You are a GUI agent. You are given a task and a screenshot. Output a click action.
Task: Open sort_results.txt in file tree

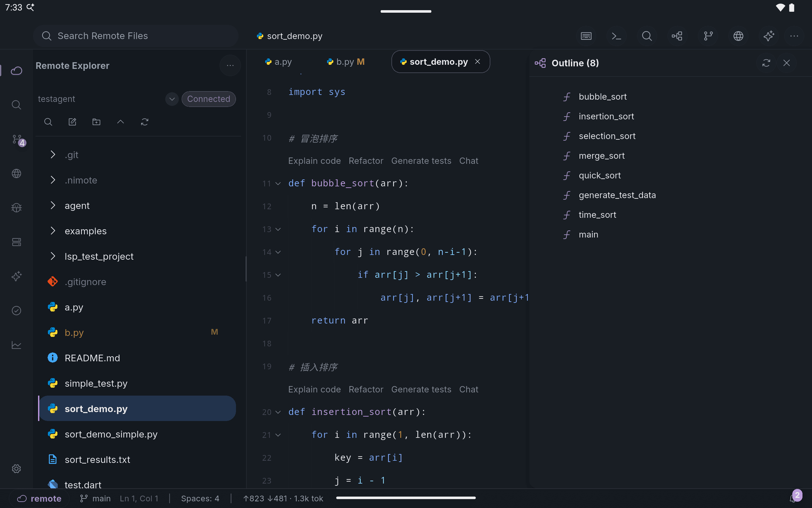click(x=138, y=459)
